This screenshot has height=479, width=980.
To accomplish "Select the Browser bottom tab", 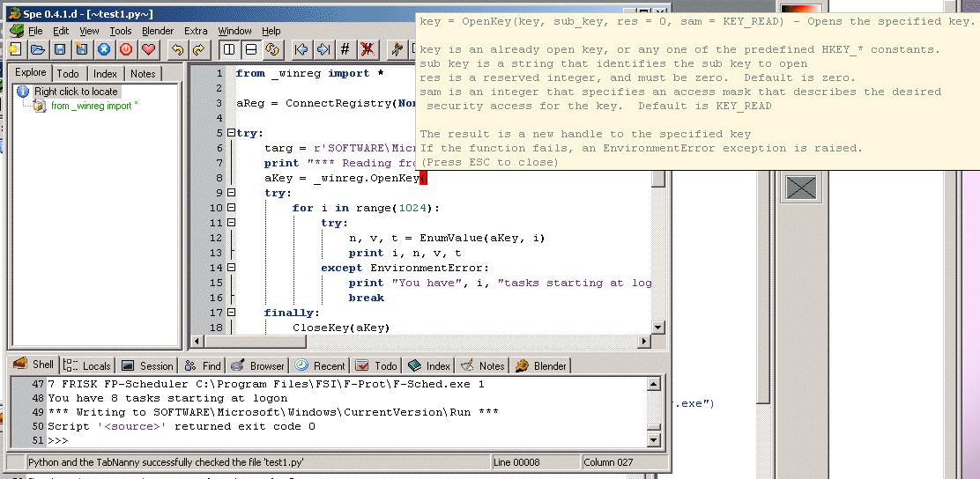I will tap(257, 366).
